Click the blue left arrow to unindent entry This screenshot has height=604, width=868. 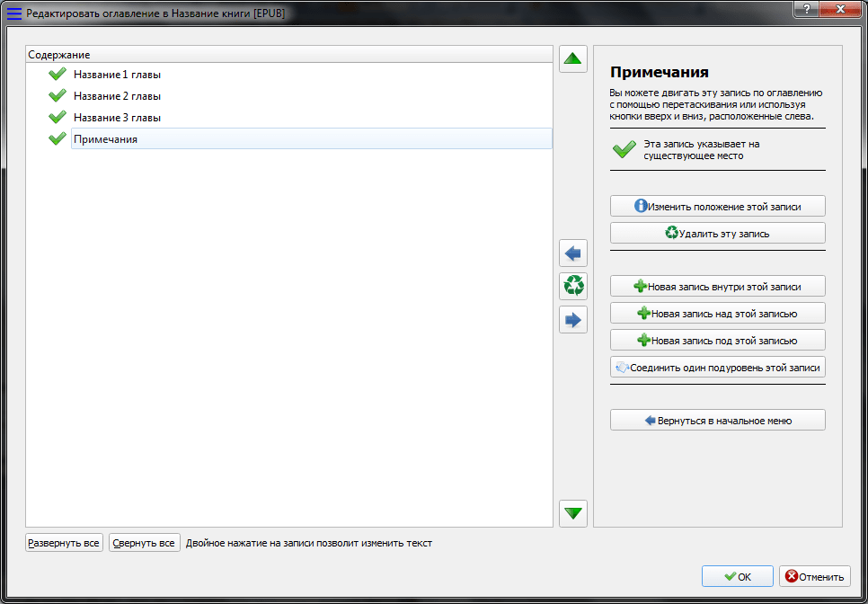click(572, 253)
